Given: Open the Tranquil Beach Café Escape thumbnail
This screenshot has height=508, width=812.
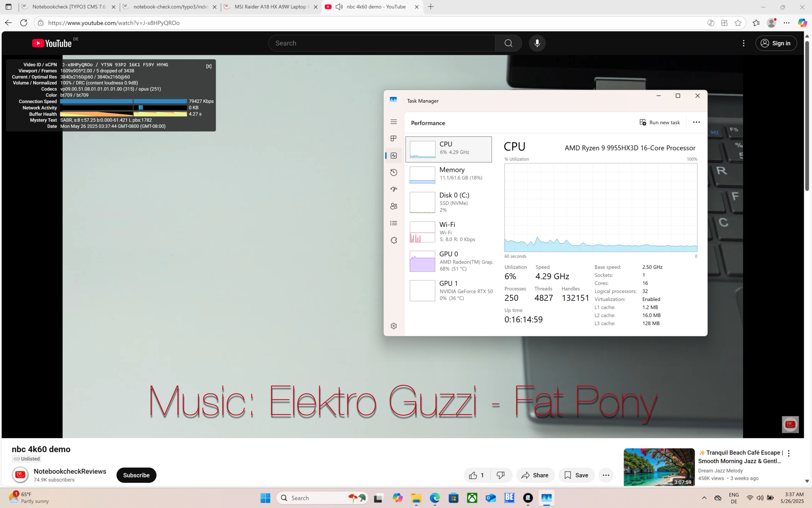Looking at the screenshot, I should point(658,467).
